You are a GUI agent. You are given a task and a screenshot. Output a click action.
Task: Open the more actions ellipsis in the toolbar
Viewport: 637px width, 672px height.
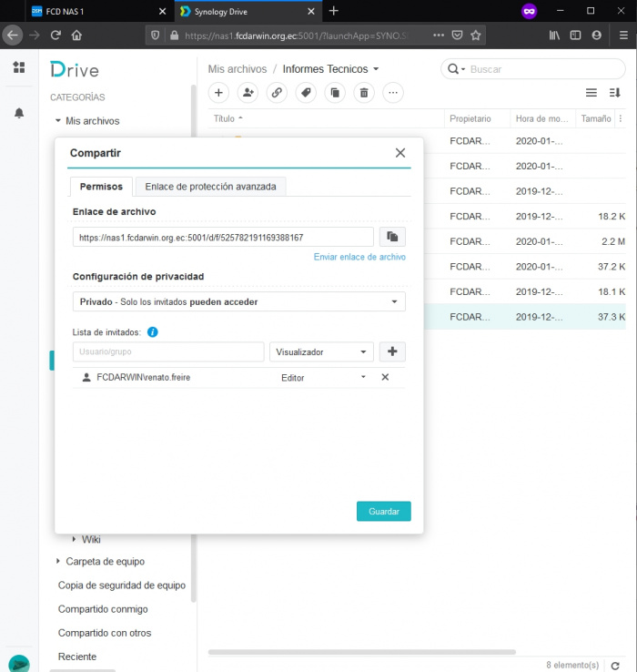coord(393,93)
